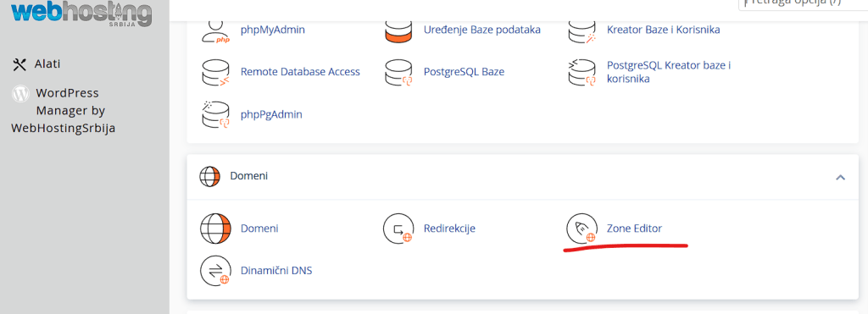
Task: Open the Dinamični DNS icon
Action: [215, 271]
